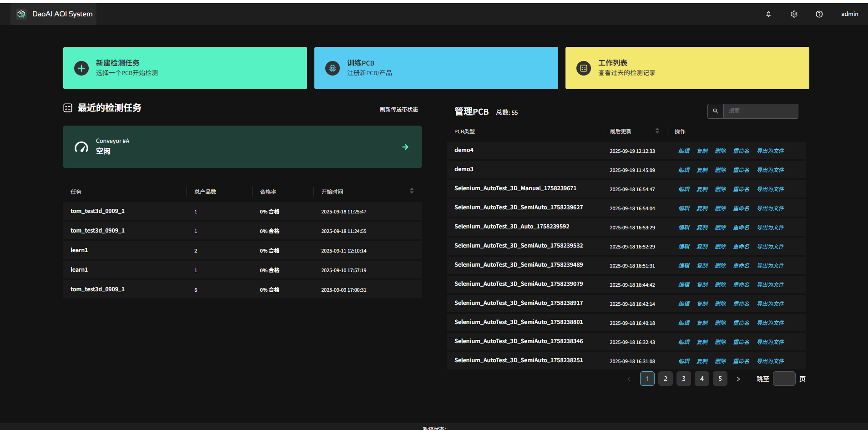Sort recent tasks by 开始时间 column
868x430 pixels.
click(411, 191)
